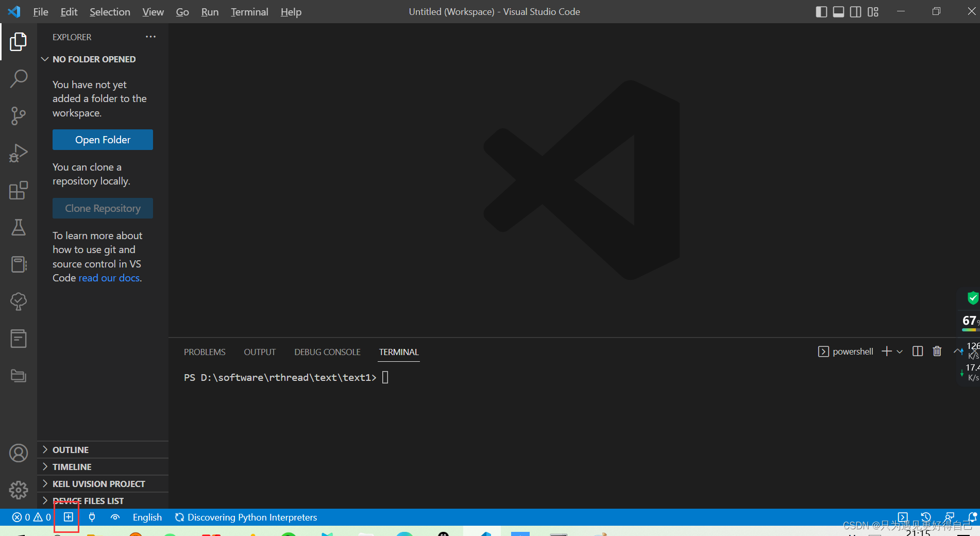Open the Search view icon
Image resolution: width=980 pixels, height=536 pixels.
[19, 79]
